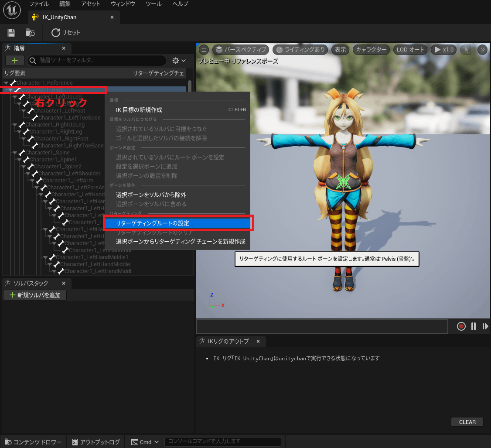Choose 選択ボーンをソルバから除外
Image resolution: width=491 pixels, height=448 pixels.
(x=177, y=195)
